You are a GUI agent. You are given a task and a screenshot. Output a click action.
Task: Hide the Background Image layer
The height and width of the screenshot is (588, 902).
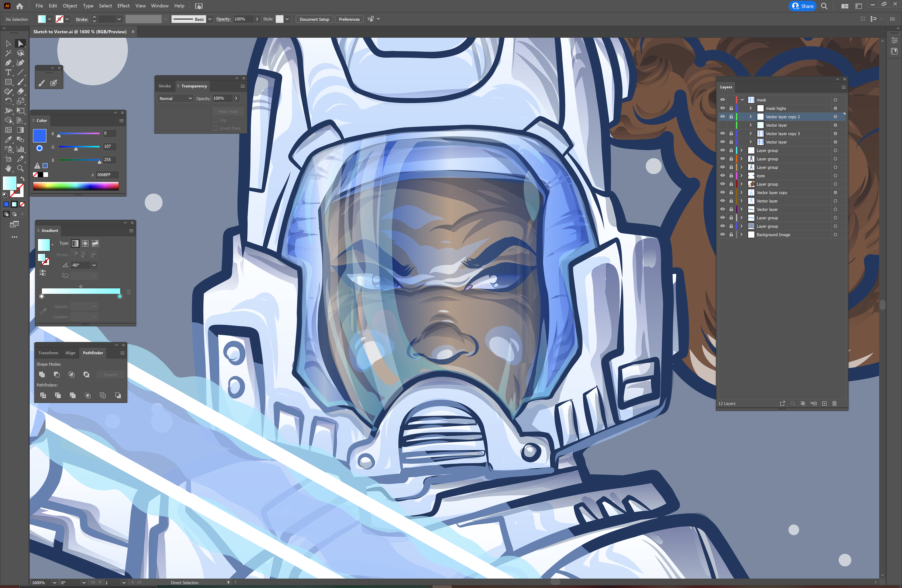(x=723, y=235)
